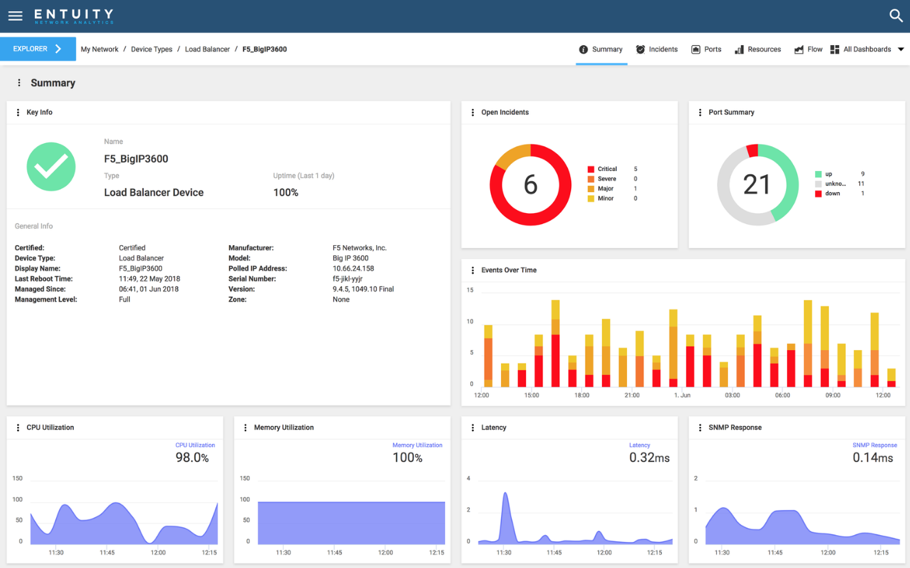Click the F5_BigIP3600 device name heading
910x568 pixels.
coord(136,159)
